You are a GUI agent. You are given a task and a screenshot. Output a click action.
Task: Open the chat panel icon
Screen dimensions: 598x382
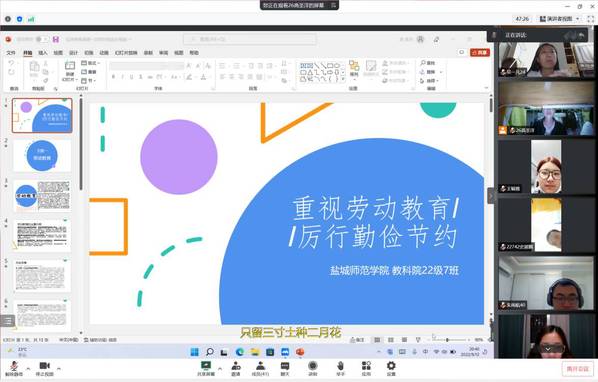(285, 368)
